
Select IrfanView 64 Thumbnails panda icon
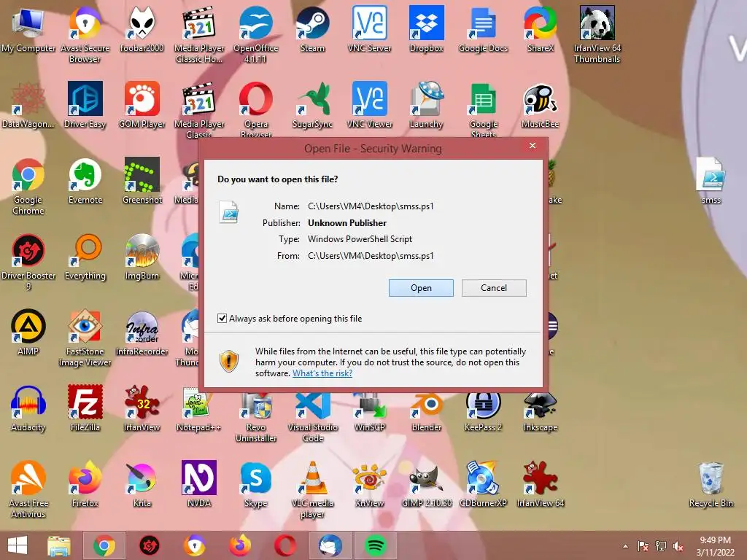597,34
